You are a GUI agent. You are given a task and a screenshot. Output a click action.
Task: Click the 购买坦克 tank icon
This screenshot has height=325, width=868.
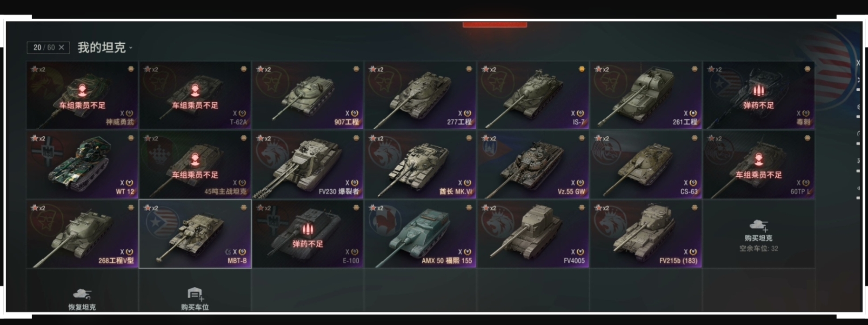(x=758, y=226)
